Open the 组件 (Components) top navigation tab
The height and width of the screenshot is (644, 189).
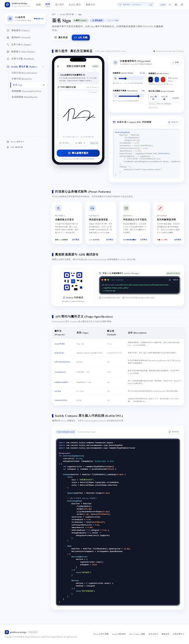click(48, 4)
